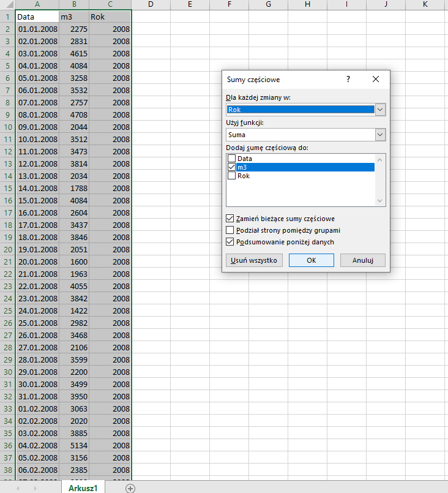Toggle Zamień bieżące sumy częściowe
This screenshot has width=448, height=493.
click(230, 219)
